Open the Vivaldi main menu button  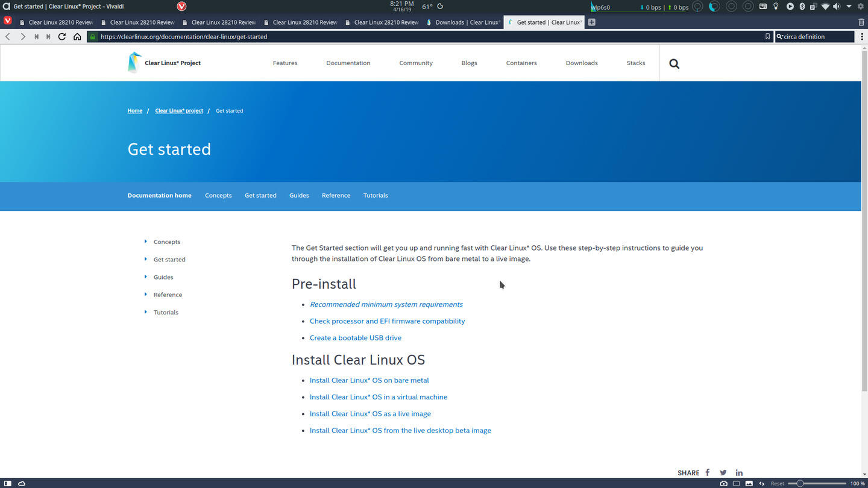click(x=7, y=20)
